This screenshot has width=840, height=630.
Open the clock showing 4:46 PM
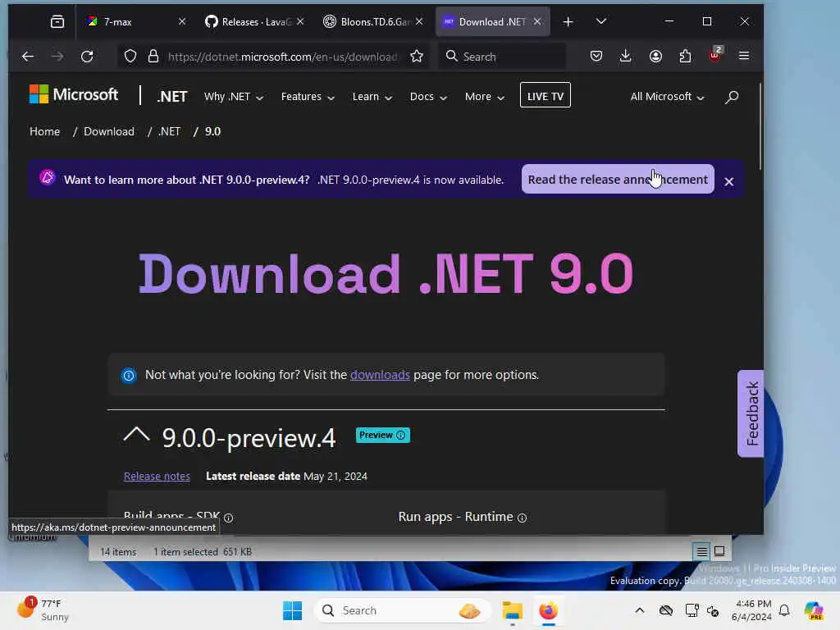(753, 610)
